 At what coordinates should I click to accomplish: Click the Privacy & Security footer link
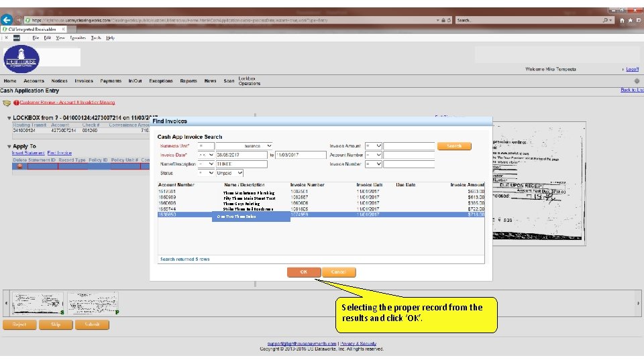358,343
